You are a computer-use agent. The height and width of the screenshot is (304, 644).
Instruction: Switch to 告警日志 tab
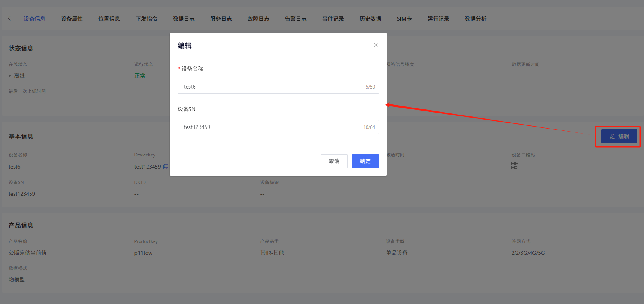[x=296, y=19]
